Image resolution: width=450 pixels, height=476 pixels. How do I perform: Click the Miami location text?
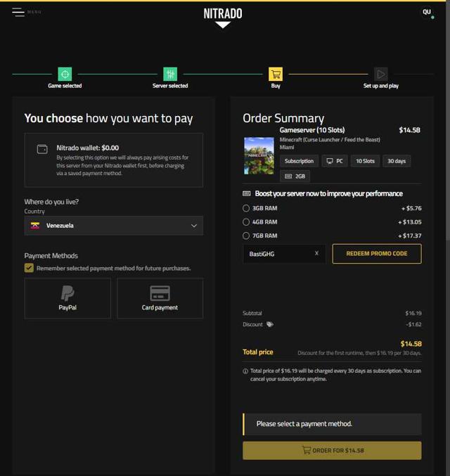pyautogui.click(x=287, y=147)
